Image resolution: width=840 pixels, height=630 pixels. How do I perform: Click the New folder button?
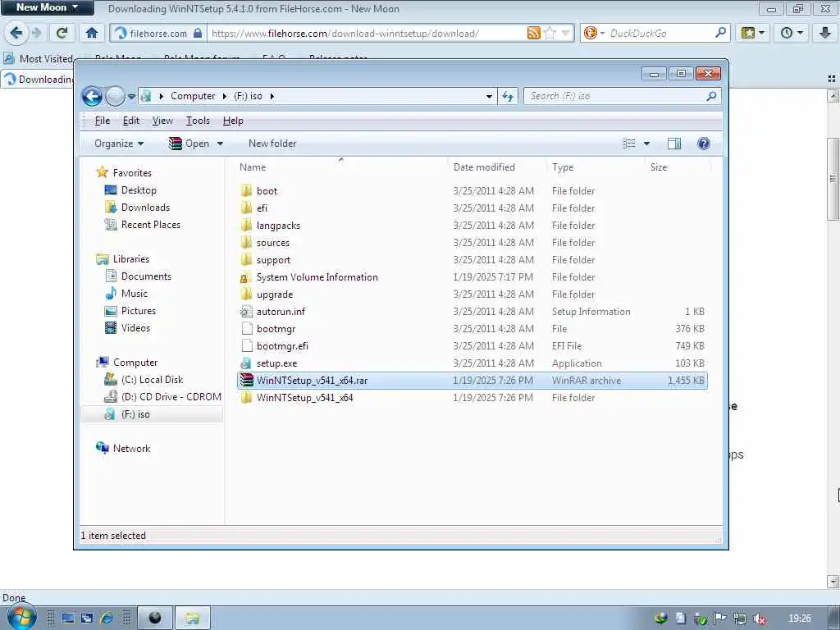pyautogui.click(x=272, y=144)
